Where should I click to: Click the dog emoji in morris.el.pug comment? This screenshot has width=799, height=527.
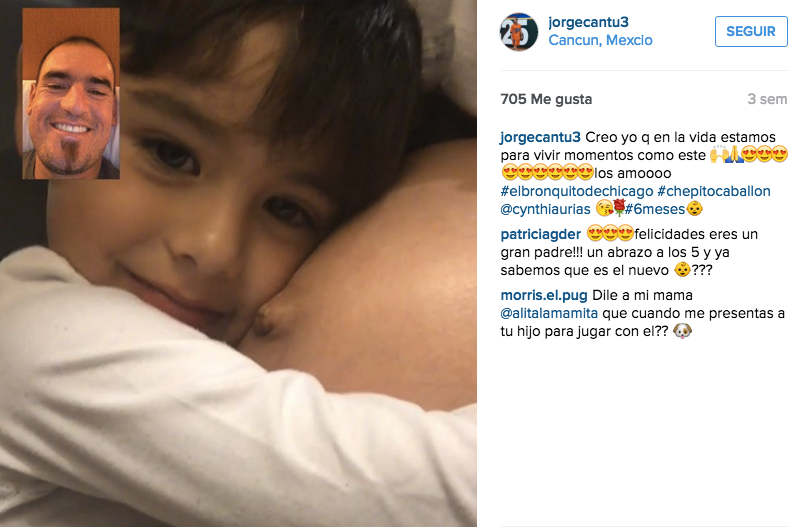pyautogui.click(x=682, y=331)
